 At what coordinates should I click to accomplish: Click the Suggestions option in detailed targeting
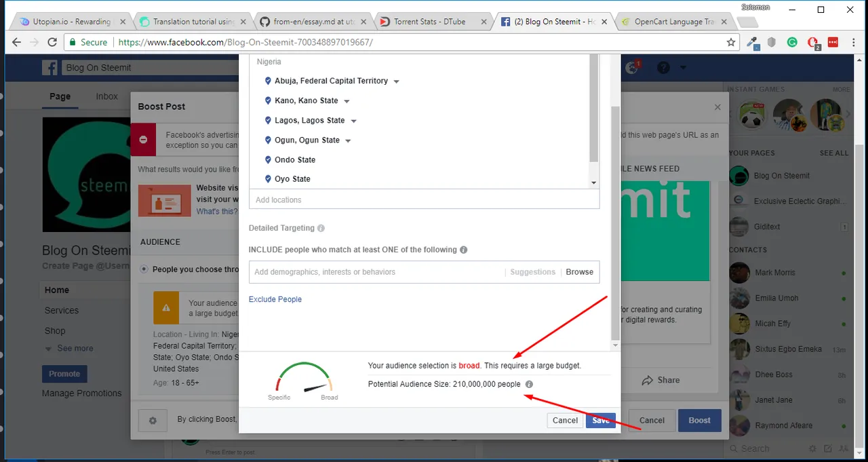[533, 272]
